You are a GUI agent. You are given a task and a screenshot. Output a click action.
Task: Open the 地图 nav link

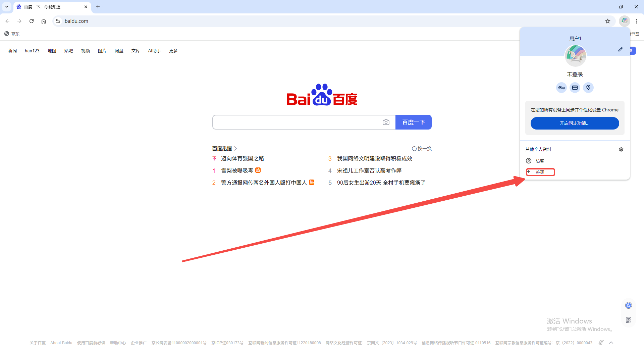pos(52,51)
